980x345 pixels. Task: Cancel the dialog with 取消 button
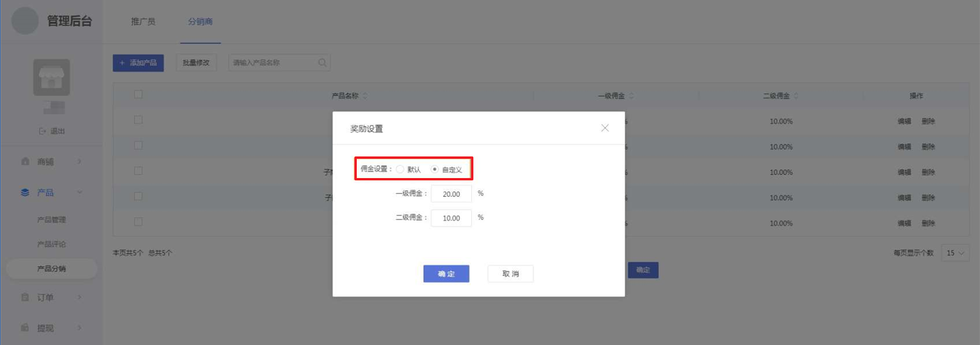[x=510, y=274]
